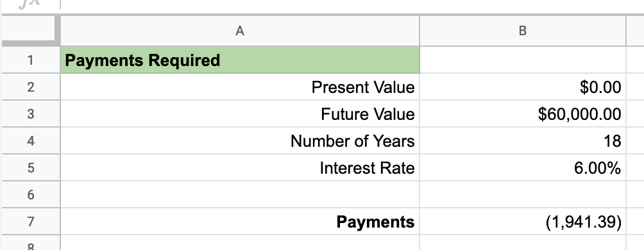Click the select-all corner box
Viewport: 644px width, 250px height.
[29, 29]
